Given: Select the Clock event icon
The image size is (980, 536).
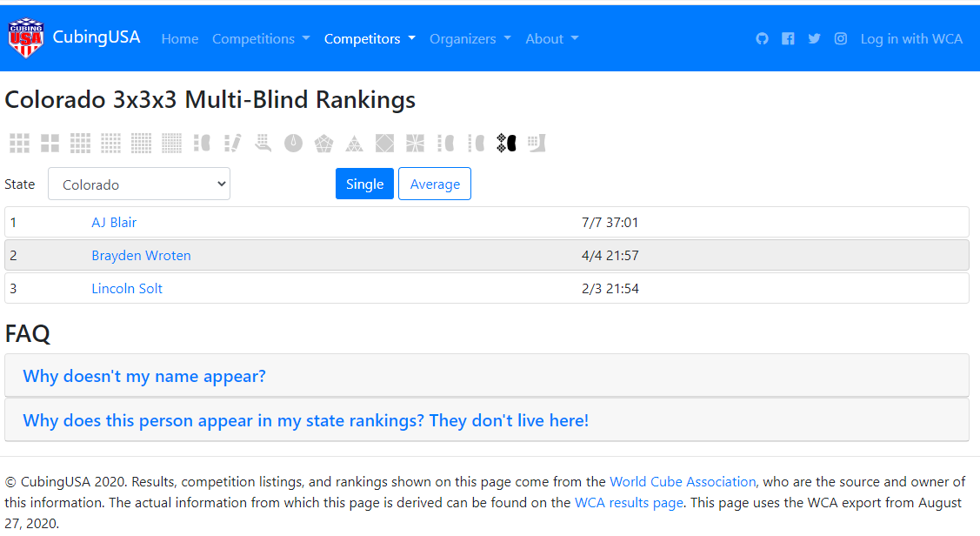Looking at the screenshot, I should [293, 144].
